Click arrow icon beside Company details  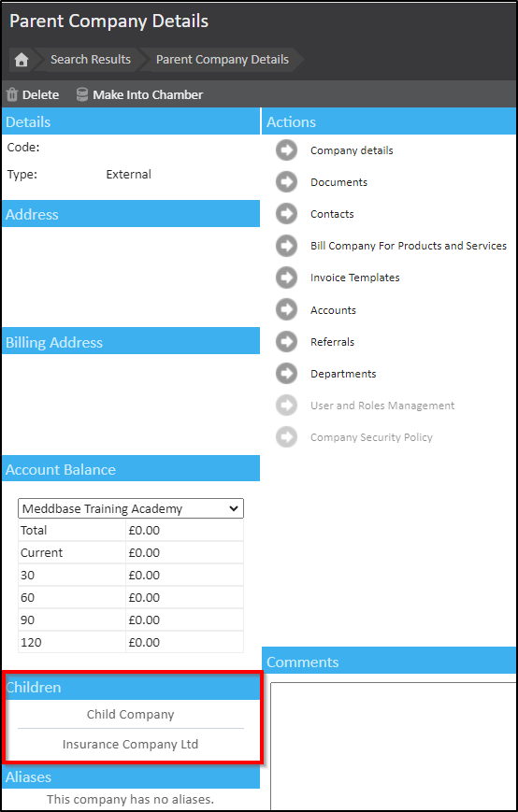[x=286, y=150]
